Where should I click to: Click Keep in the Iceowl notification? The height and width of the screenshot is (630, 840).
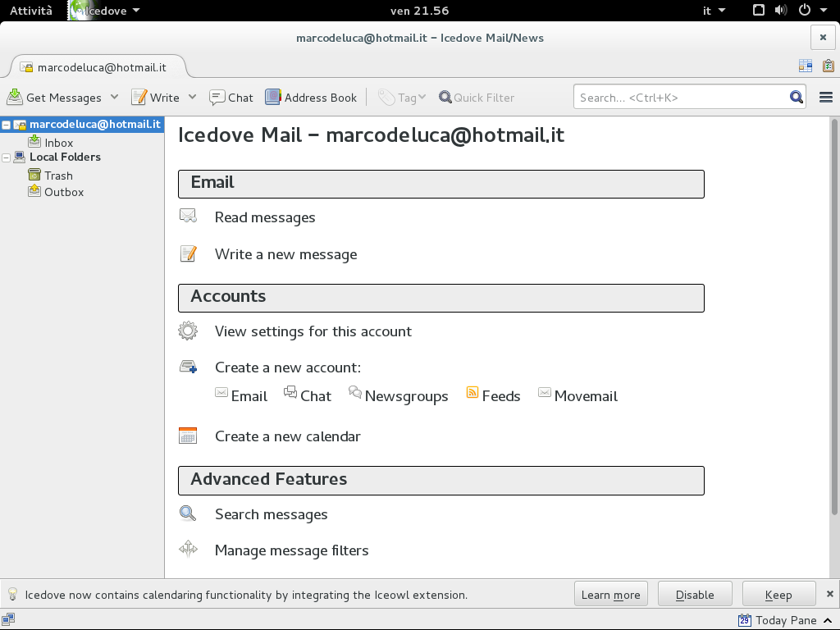(778, 594)
